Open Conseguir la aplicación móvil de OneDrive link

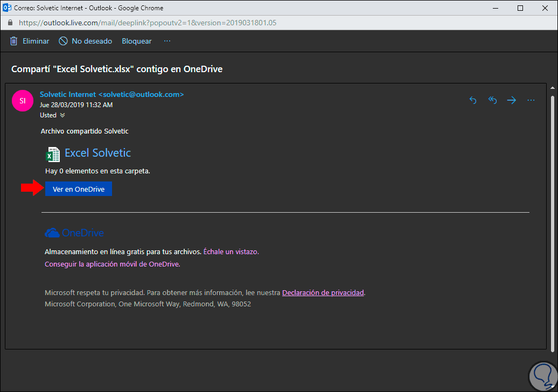point(112,264)
